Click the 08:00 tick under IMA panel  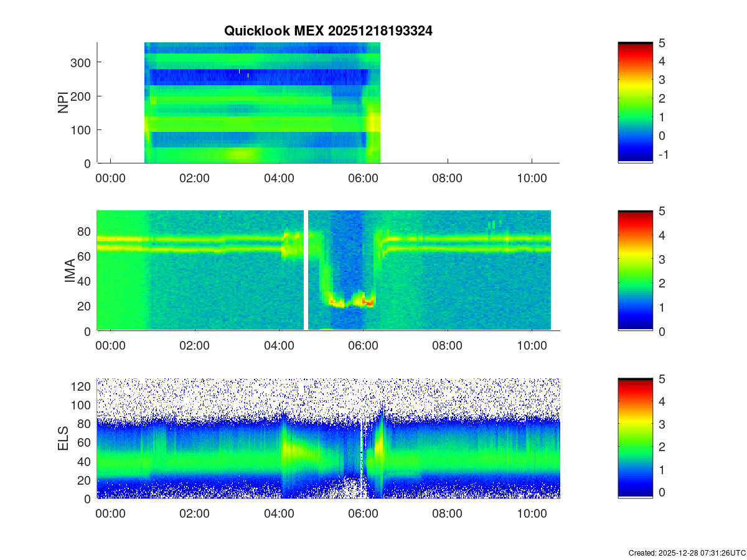447,347
